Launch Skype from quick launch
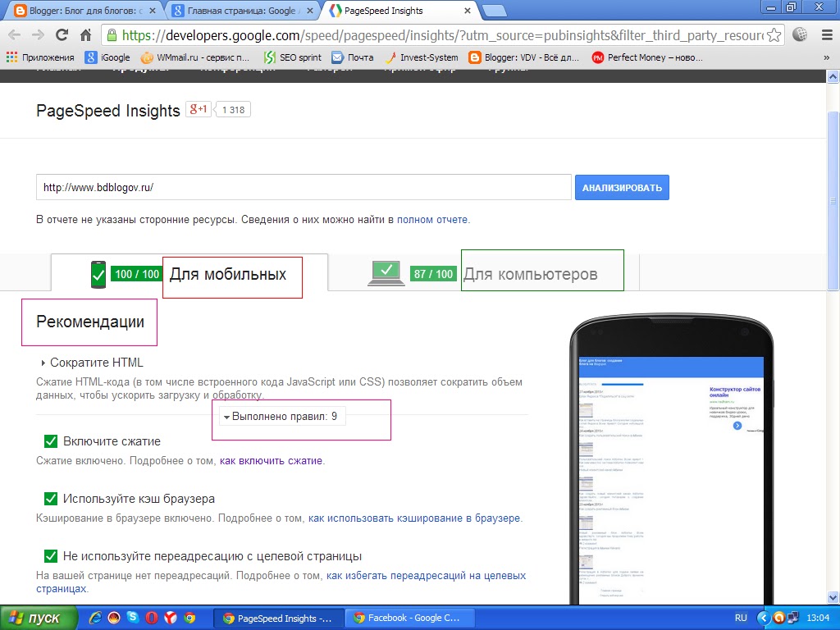 tap(132, 618)
